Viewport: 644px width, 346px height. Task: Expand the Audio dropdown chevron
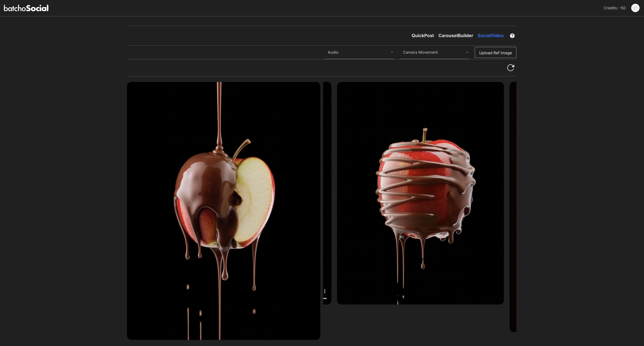coord(392,52)
